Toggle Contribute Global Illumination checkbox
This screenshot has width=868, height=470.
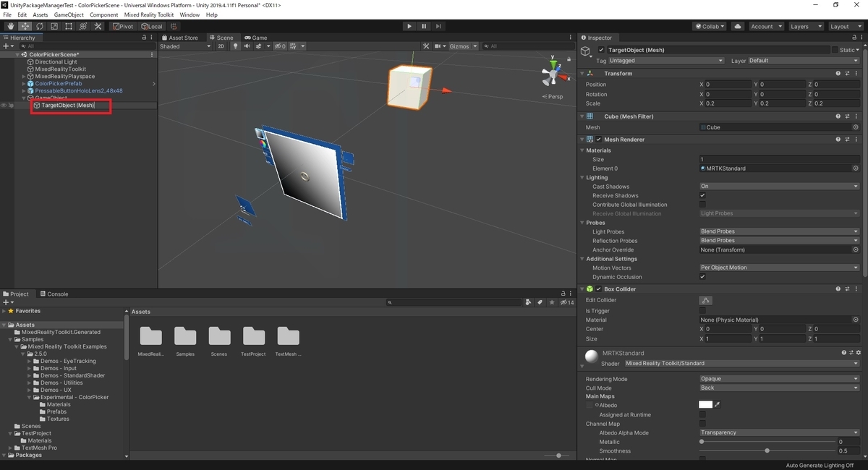(702, 205)
